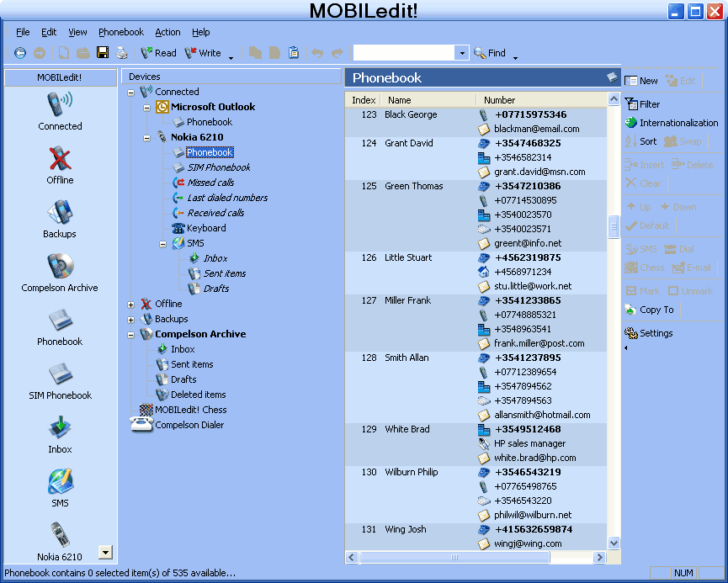Open the Action menu
The image size is (728, 583).
pos(167,32)
